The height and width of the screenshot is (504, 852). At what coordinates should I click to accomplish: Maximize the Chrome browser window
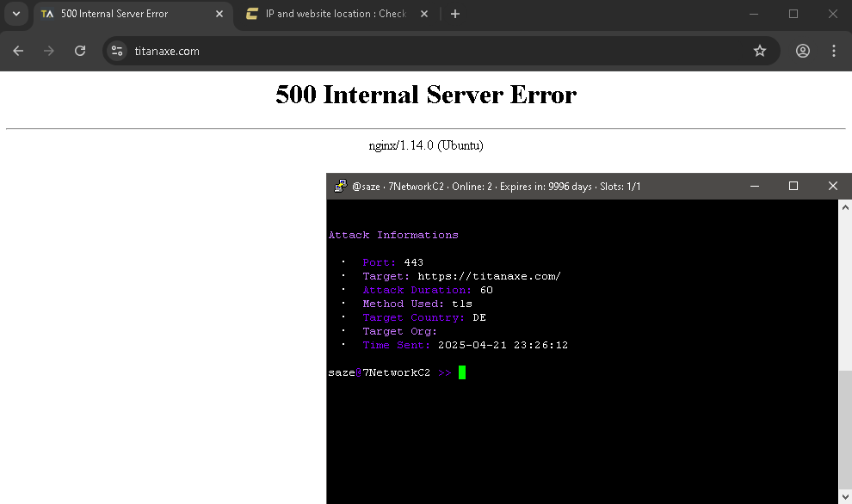(x=793, y=14)
